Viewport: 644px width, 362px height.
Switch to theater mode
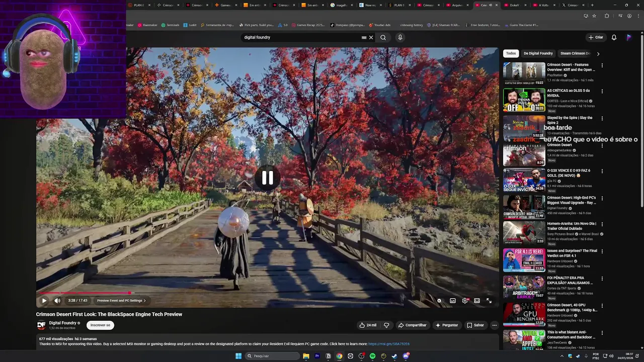coord(477,301)
